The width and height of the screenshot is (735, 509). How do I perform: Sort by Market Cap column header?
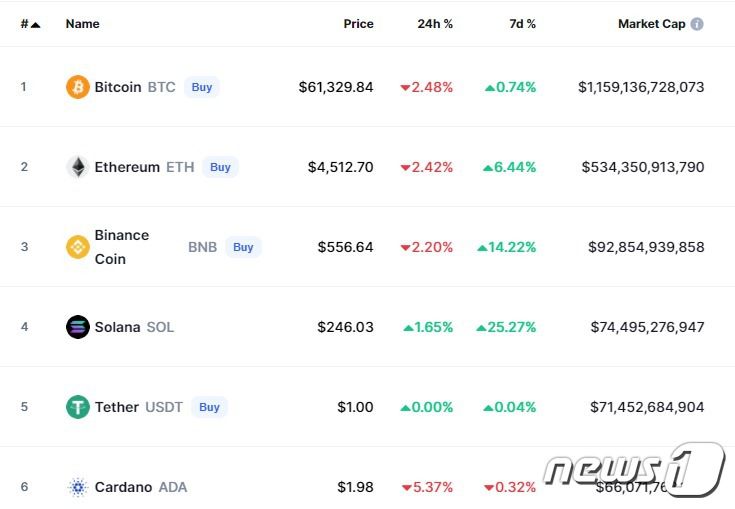tap(651, 24)
